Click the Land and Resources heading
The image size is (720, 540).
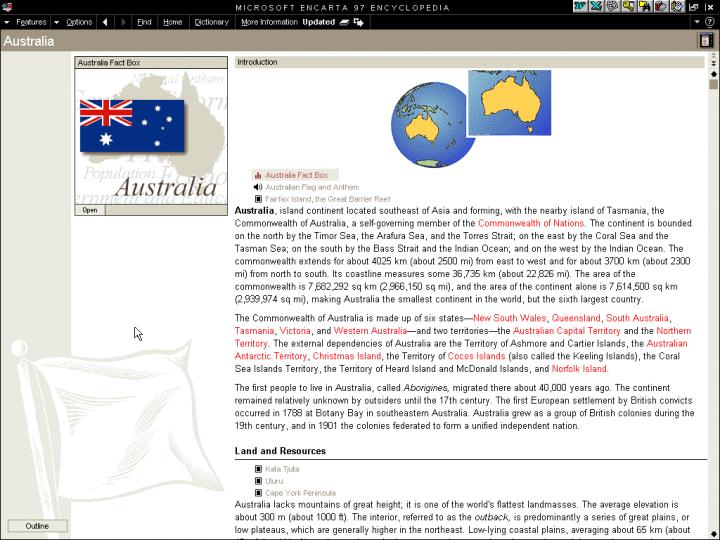pos(280,451)
